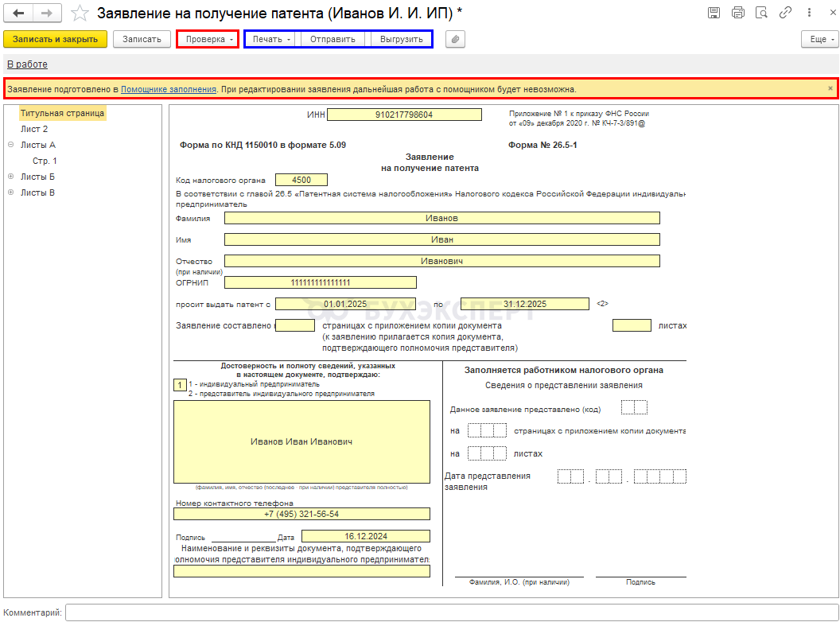Click the Отчество field 'Иванович'

click(x=442, y=261)
